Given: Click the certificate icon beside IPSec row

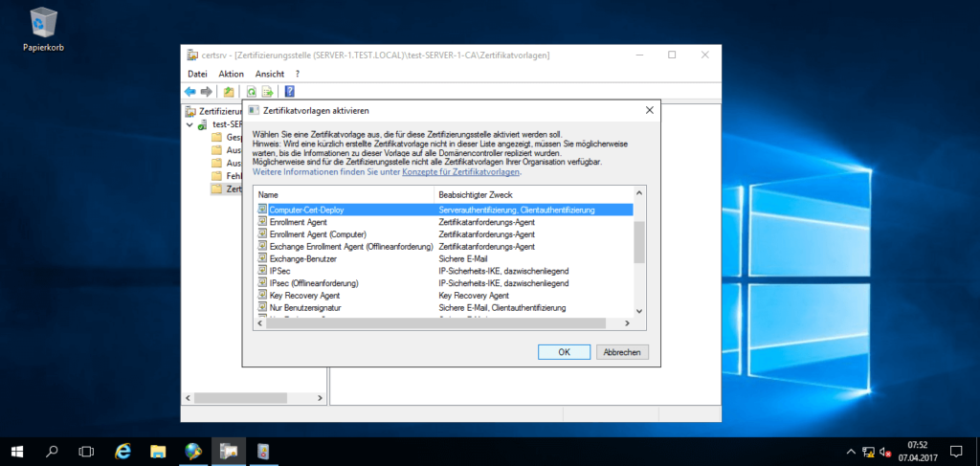Looking at the screenshot, I should (262, 271).
